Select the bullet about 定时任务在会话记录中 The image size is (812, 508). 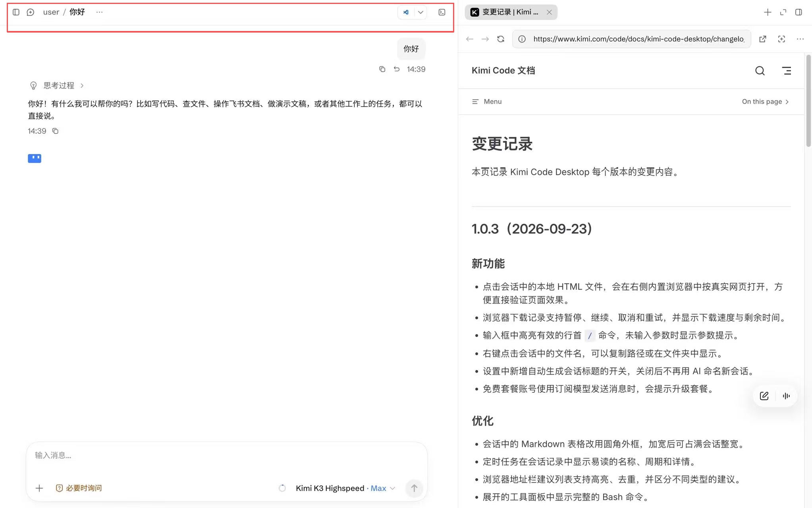[590, 462]
